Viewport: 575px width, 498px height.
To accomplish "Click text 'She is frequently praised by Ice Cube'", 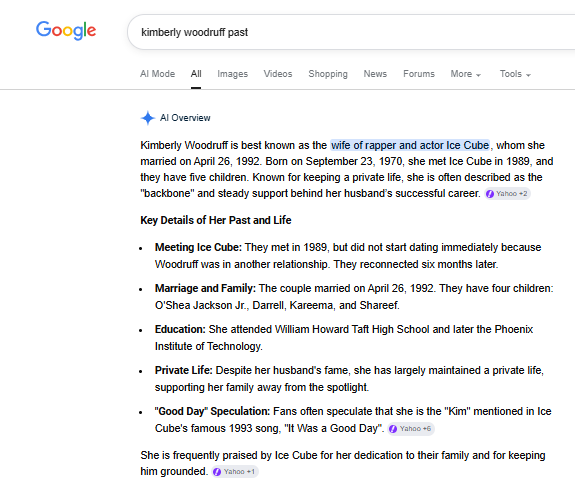I will click(228, 455).
